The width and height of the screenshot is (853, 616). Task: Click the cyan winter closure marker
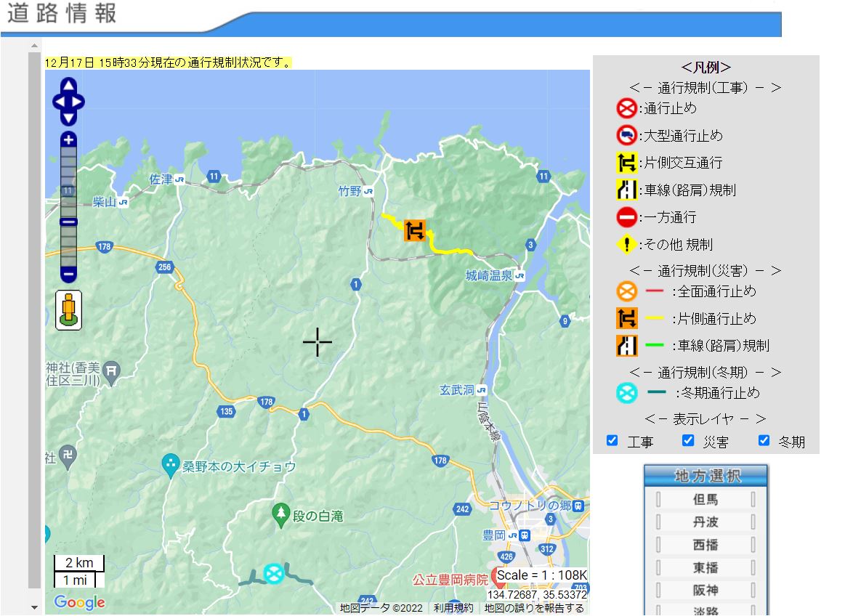pos(274,574)
